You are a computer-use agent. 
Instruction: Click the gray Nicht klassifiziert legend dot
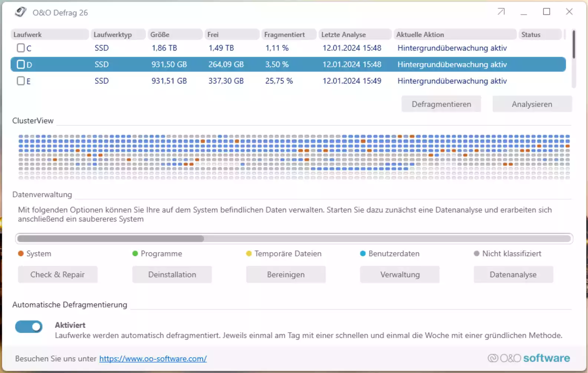(476, 254)
